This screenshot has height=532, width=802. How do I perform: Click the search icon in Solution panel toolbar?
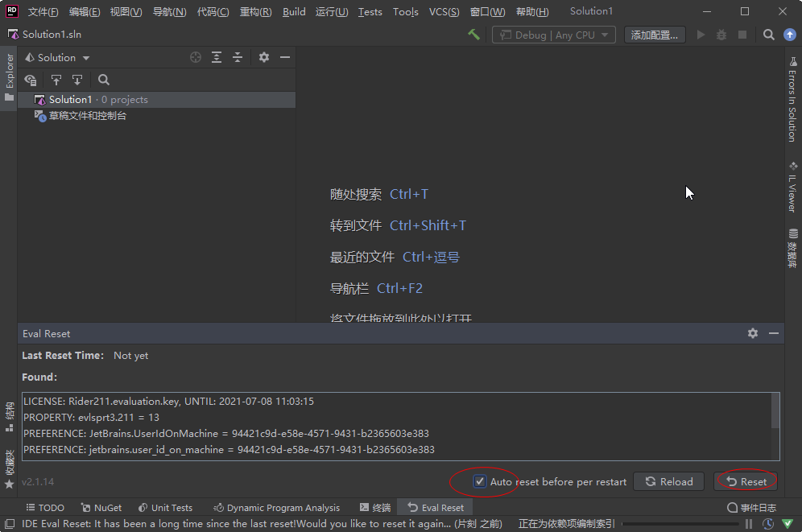point(104,80)
